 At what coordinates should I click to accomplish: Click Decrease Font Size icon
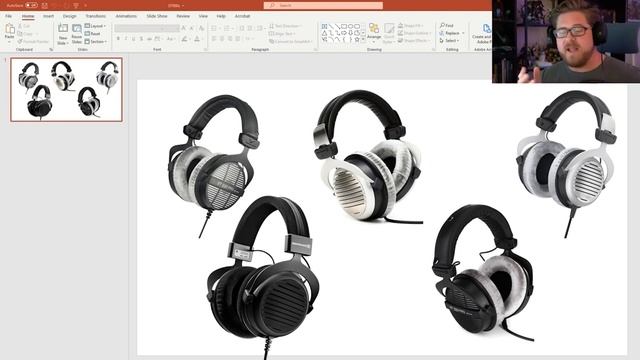(x=192, y=28)
